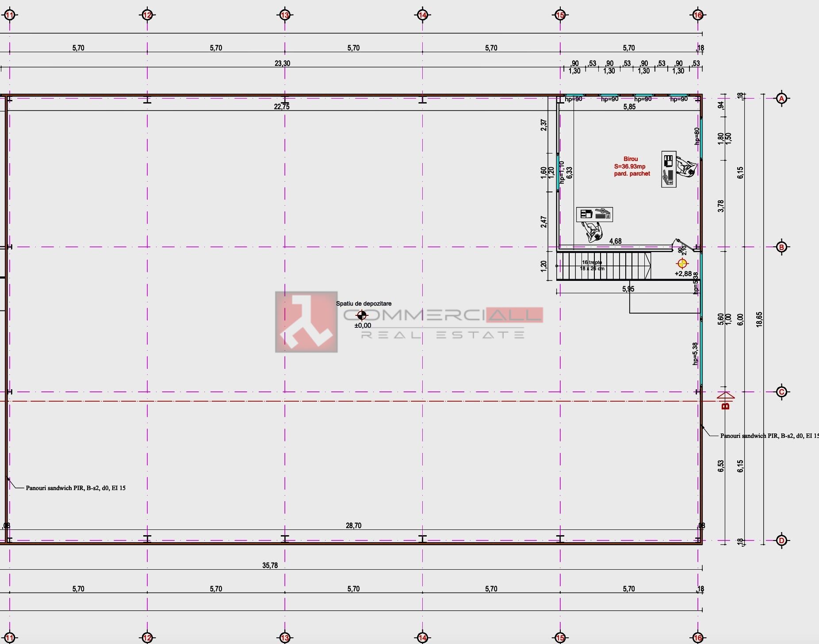Click the 18,65 vertical dimension text
This screenshot has width=819, height=644.
coord(759,319)
